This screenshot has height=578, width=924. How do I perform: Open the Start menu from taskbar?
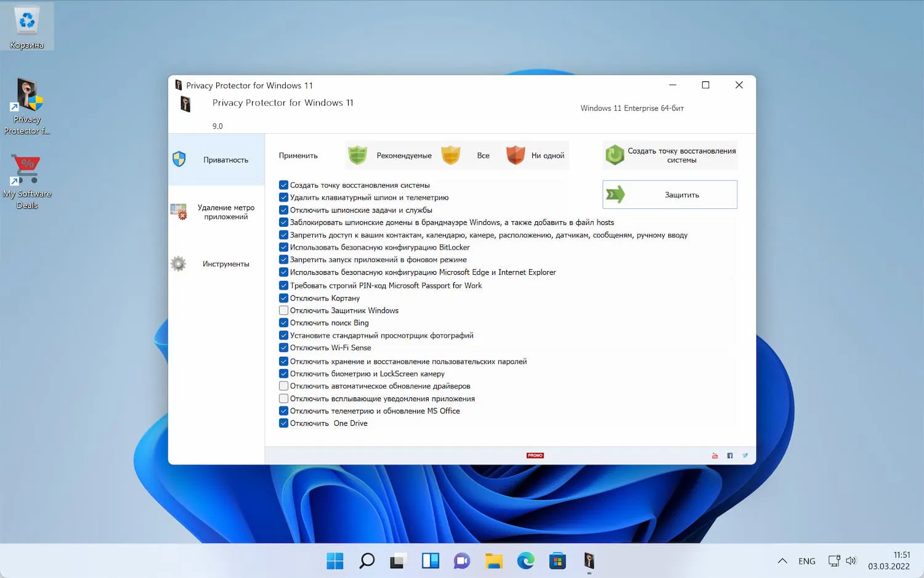coord(334,561)
